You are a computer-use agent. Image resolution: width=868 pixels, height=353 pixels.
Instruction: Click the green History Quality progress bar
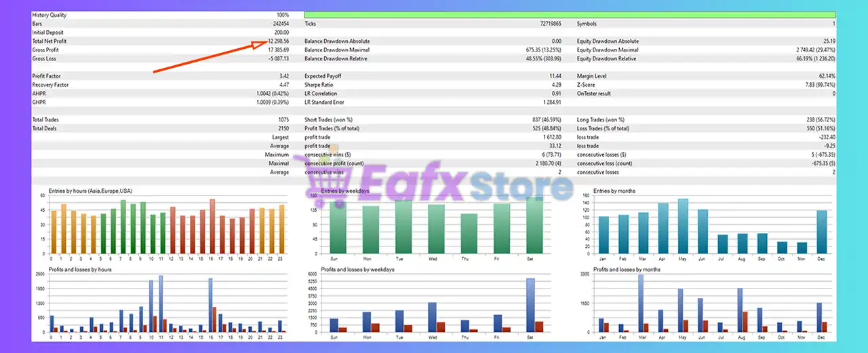(570, 14)
